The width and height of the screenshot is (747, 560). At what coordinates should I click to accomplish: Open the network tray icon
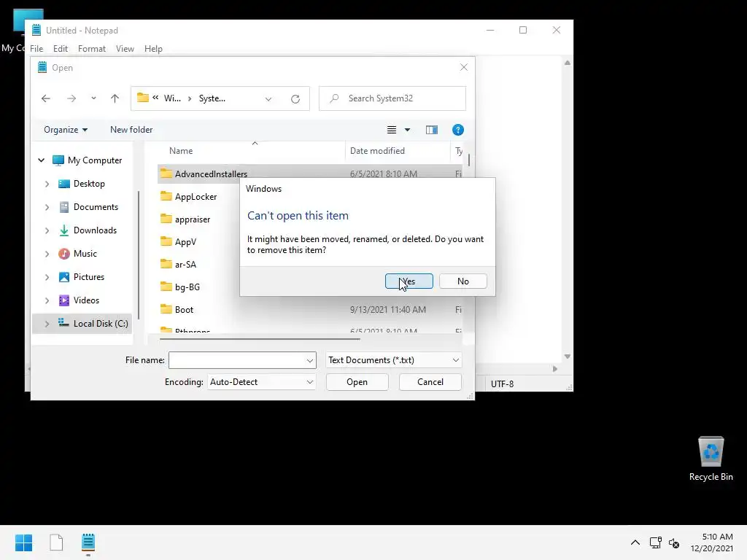click(656, 542)
